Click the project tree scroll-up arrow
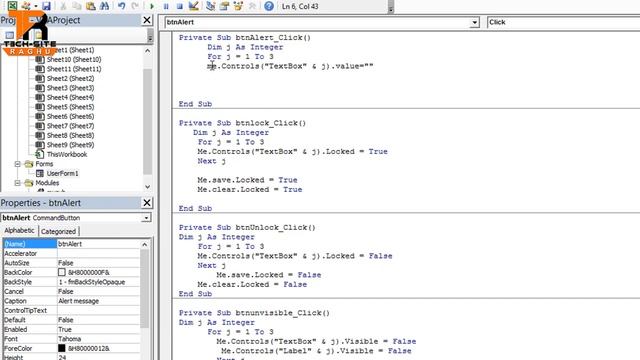Screen dimensions: 640x360 147,51
